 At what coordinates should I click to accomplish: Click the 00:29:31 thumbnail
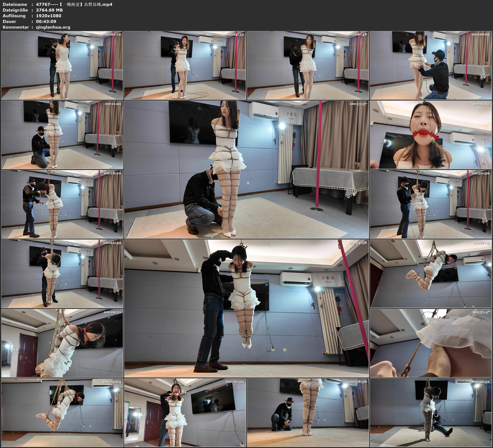[x=62, y=343]
